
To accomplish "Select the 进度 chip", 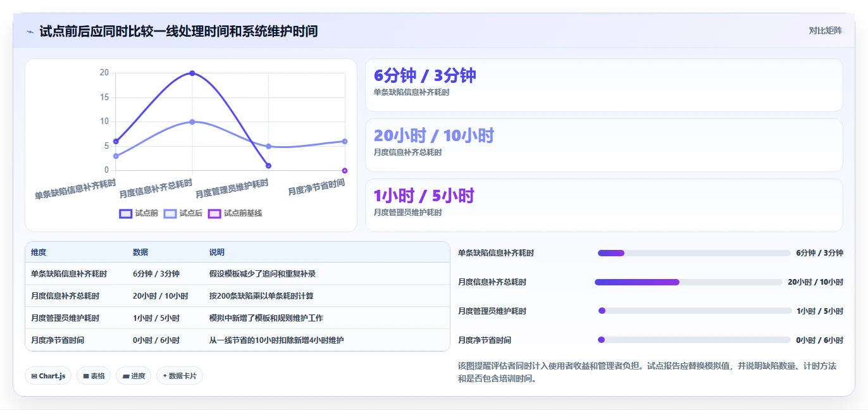I will click(133, 376).
